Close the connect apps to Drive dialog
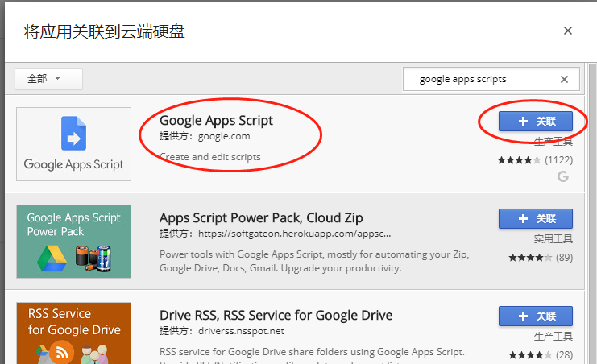This screenshot has height=364, width=597. 568,31
